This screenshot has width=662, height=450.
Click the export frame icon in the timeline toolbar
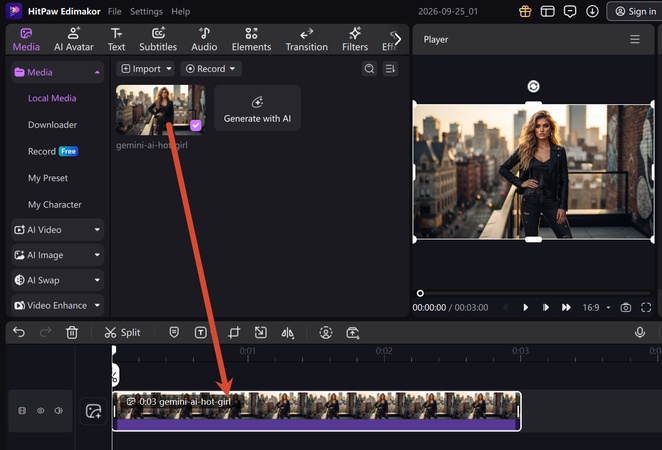coord(353,333)
